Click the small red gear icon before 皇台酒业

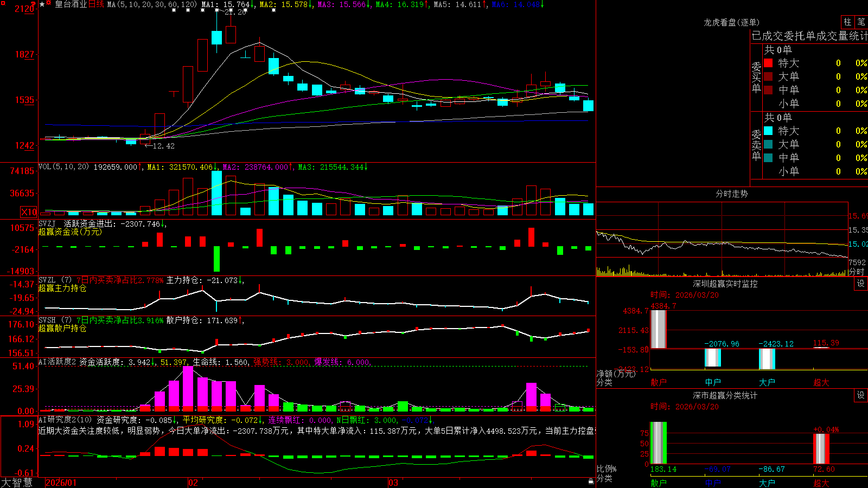[49, 4]
